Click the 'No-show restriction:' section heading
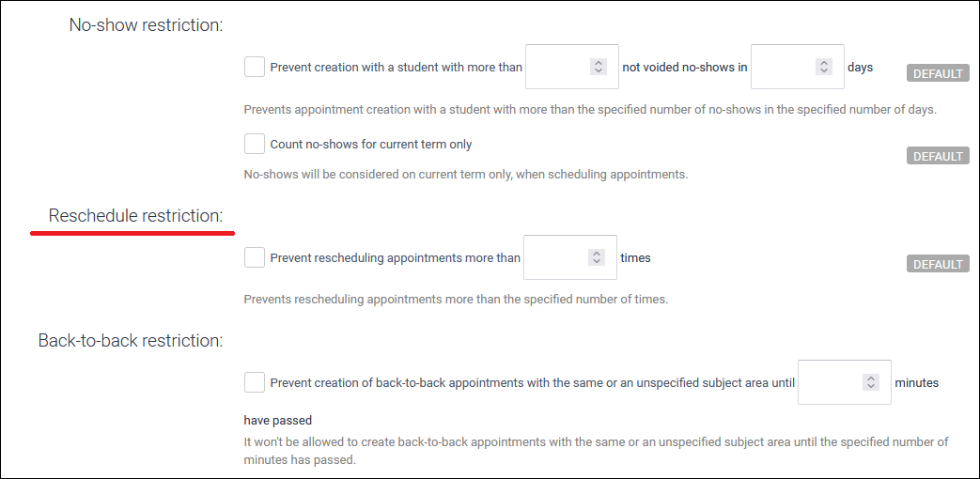The width and height of the screenshot is (980, 479). pos(146,24)
